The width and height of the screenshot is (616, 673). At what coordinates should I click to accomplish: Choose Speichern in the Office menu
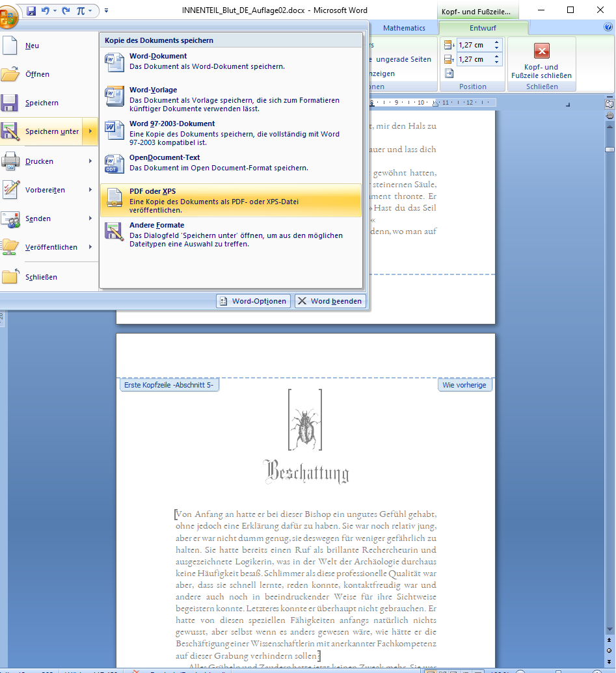pos(49,103)
